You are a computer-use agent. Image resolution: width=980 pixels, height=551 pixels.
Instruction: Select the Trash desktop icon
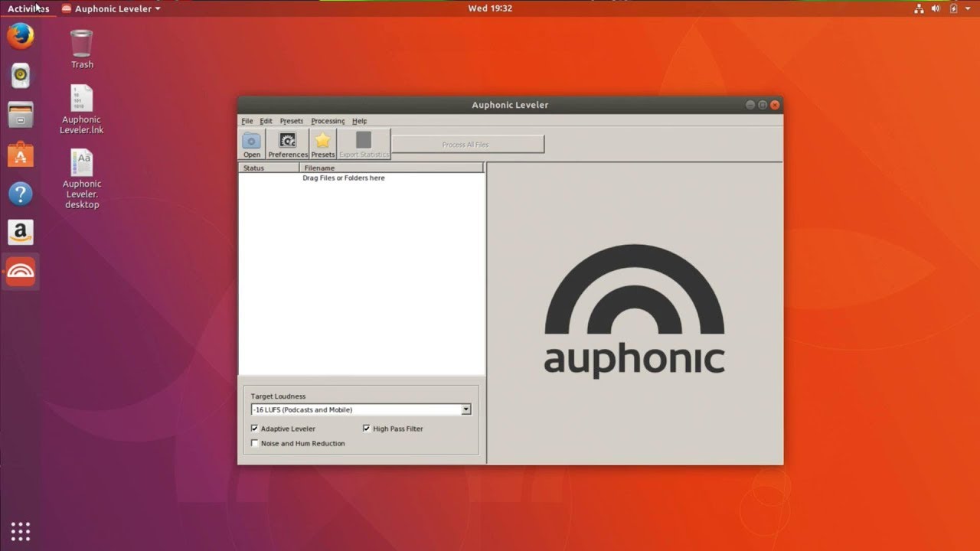coord(82,49)
